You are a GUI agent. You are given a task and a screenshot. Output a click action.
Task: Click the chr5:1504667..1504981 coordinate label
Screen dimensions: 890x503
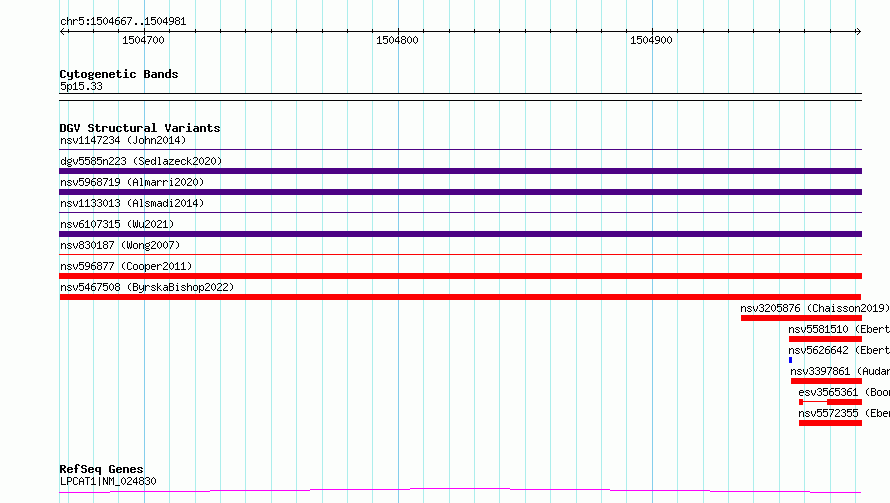123,21
